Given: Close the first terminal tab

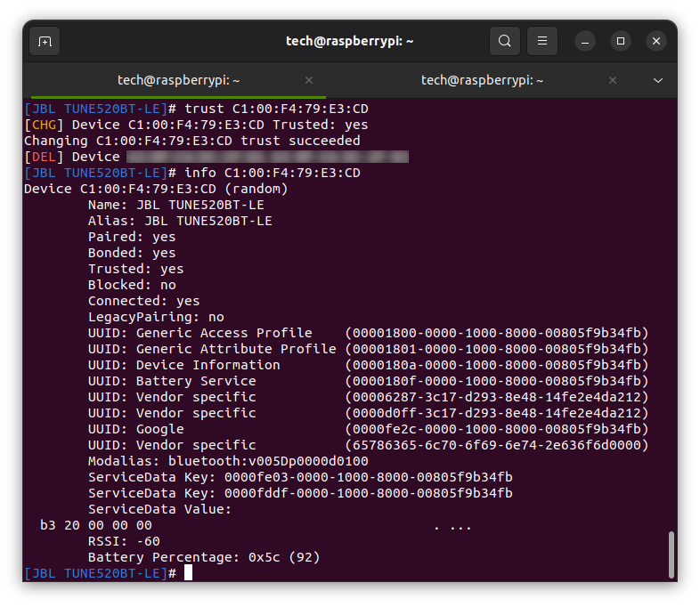Looking at the screenshot, I should coord(309,80).
